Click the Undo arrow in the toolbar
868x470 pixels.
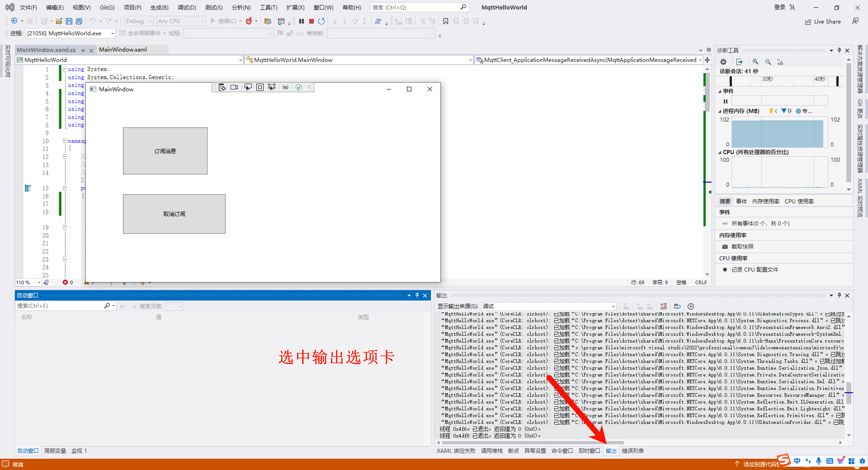point(92,21)
